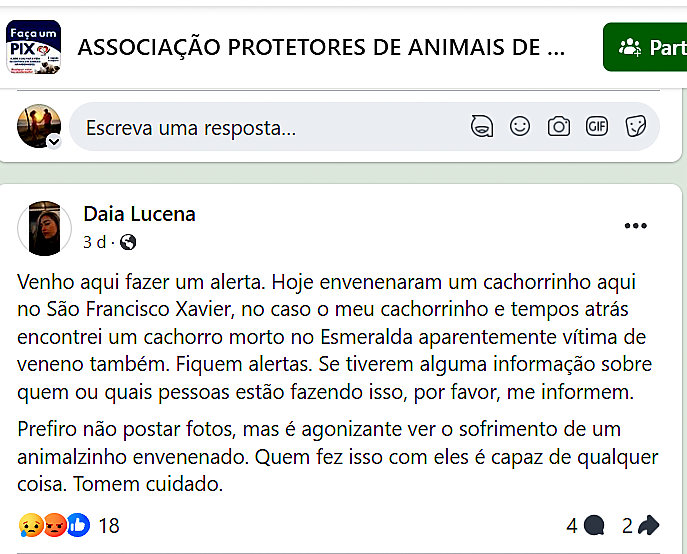
Task: View the 2 shares of the post
Action: click(x=640, y=525)
